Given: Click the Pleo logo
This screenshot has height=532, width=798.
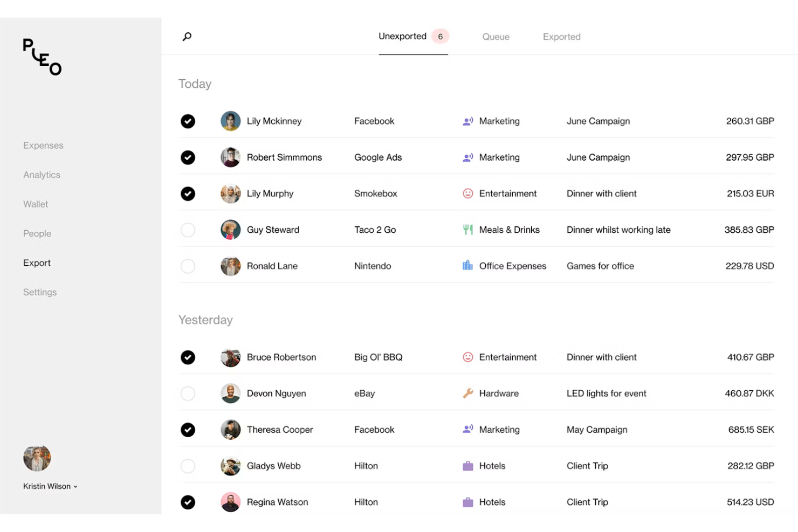Looking at the screenshot, I should (42, 57).
